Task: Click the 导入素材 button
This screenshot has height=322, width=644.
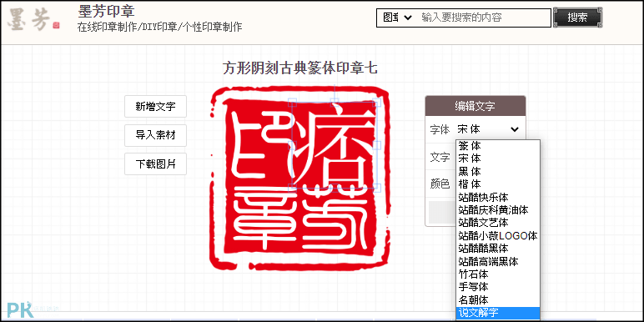Action: pos(156,135)
